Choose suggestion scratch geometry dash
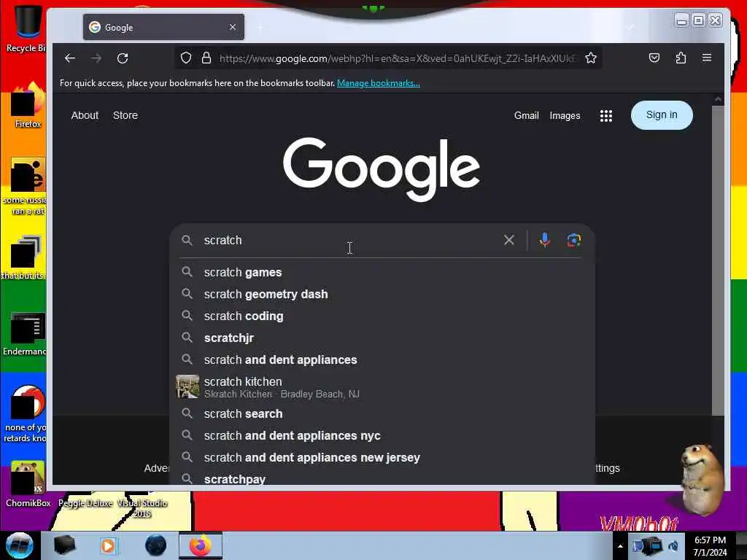 (382, 295)
